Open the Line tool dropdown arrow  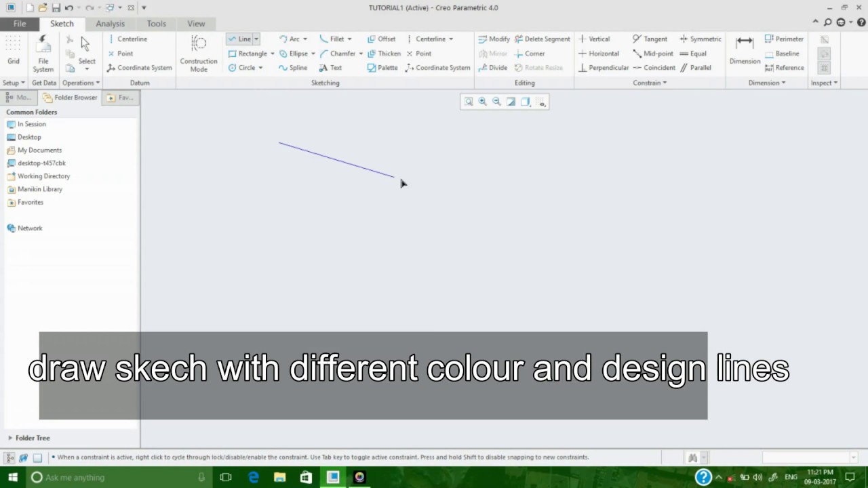(256, 39)
